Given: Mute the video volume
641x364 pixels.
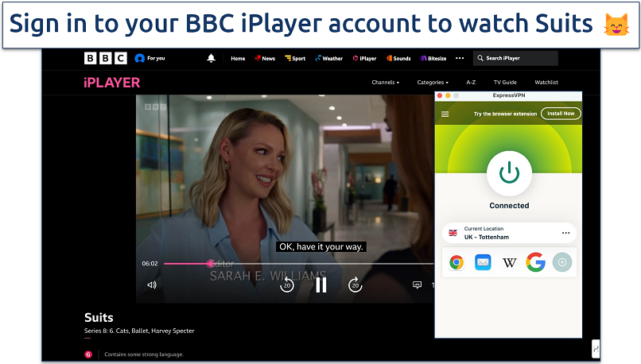Looking at the screenshot, I should 152,285.
